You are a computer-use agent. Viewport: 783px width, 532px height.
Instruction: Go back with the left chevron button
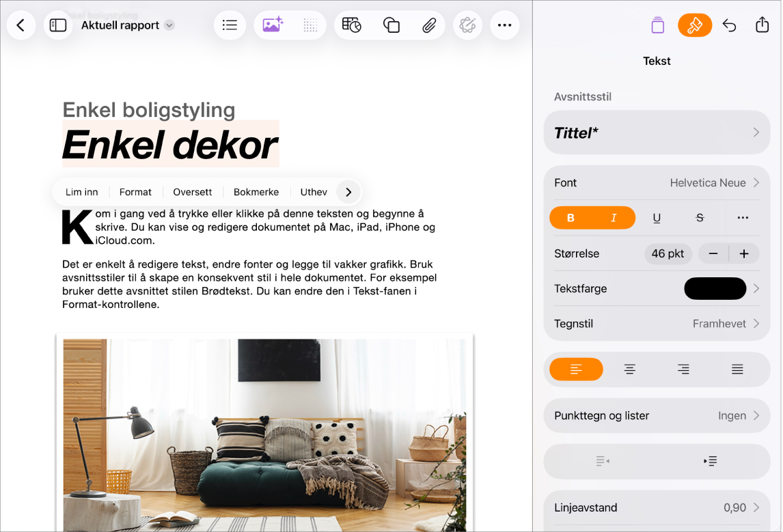[21, 25]
